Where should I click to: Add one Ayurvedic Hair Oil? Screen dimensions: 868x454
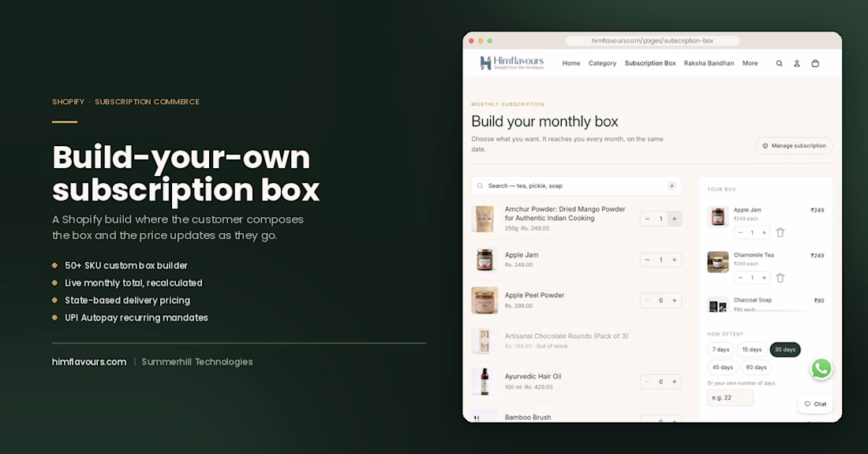[x=674, y=381]
